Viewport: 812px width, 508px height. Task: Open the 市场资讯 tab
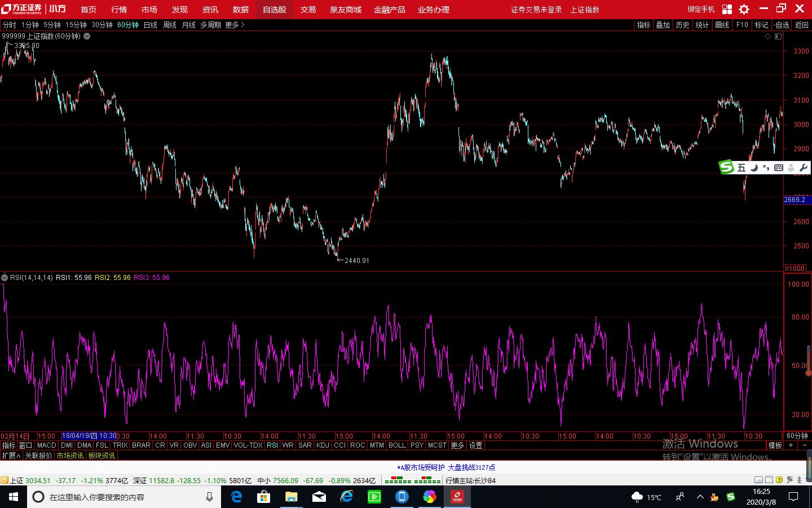click(70, 456)
